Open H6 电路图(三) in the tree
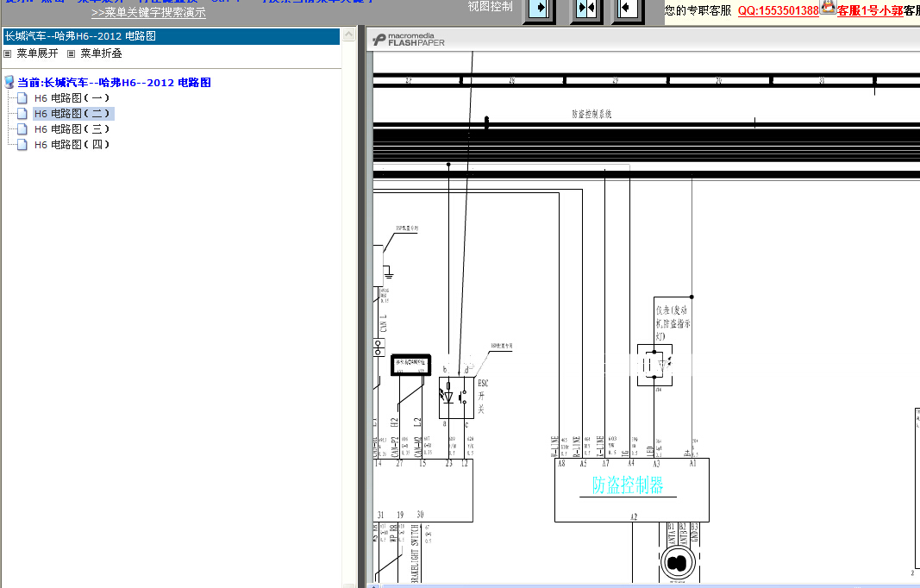 tap(72, 129)
